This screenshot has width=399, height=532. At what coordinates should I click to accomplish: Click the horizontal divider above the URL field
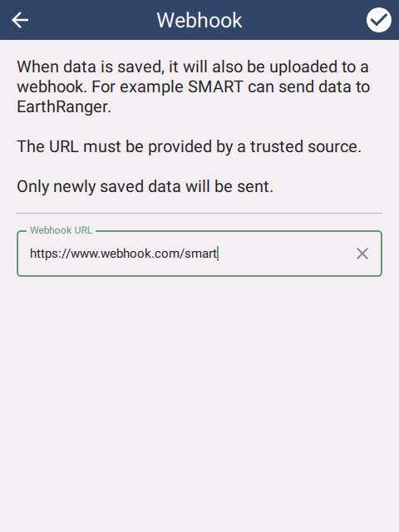point(199,214)
